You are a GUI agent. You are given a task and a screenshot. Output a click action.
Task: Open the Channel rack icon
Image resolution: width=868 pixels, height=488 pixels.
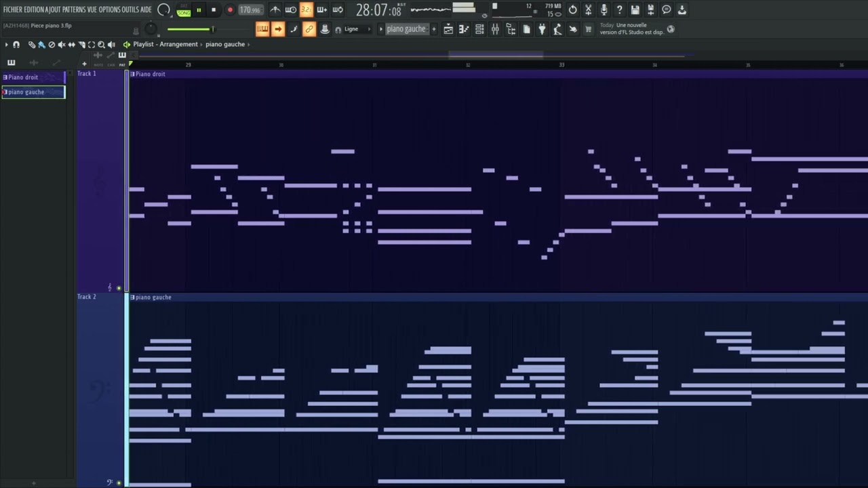479,29
